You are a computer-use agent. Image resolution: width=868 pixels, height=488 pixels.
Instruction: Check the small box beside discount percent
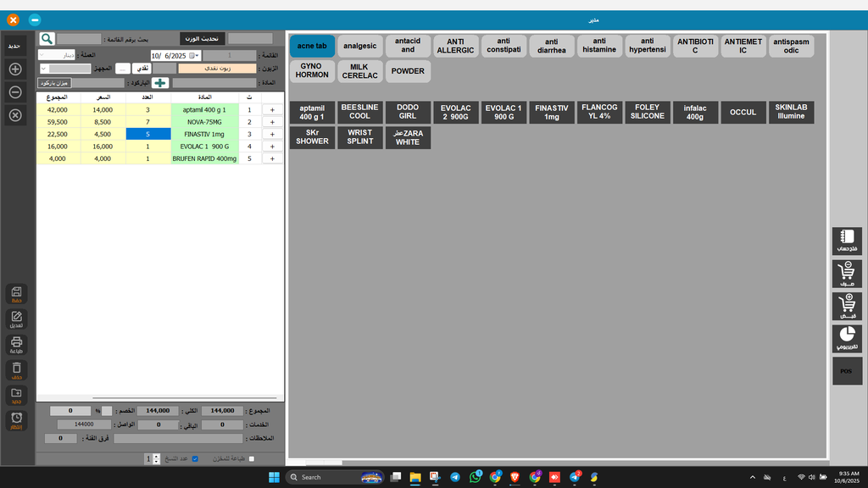tap(107, 411)
